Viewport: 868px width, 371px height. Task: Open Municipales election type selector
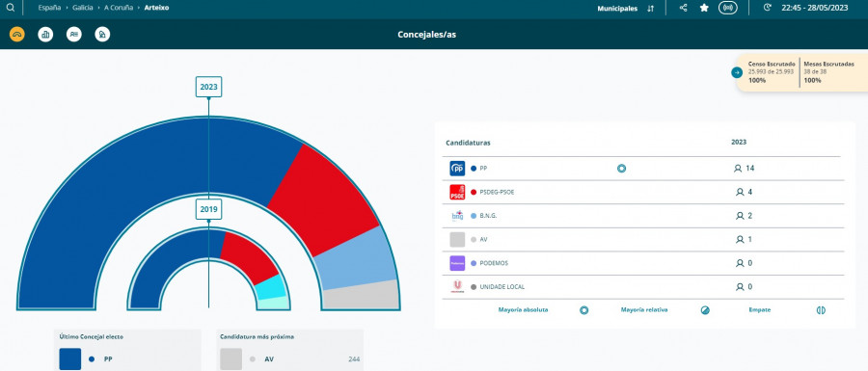(617, 9)
